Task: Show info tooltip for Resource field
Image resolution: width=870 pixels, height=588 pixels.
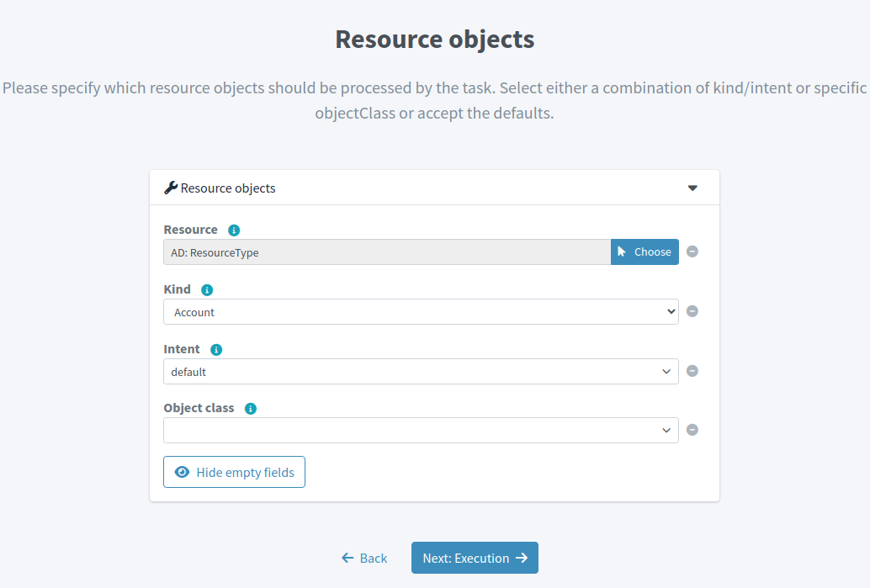Action: tap(234, 230)
